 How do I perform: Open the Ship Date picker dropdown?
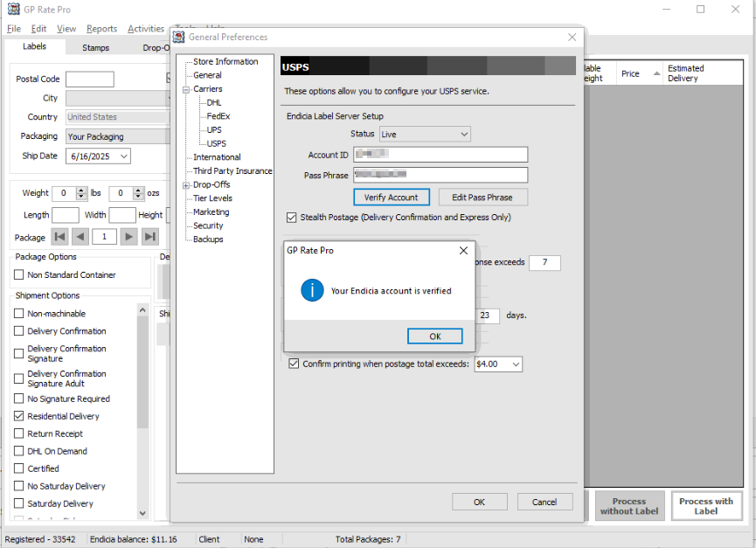click(x=124, y=156)
